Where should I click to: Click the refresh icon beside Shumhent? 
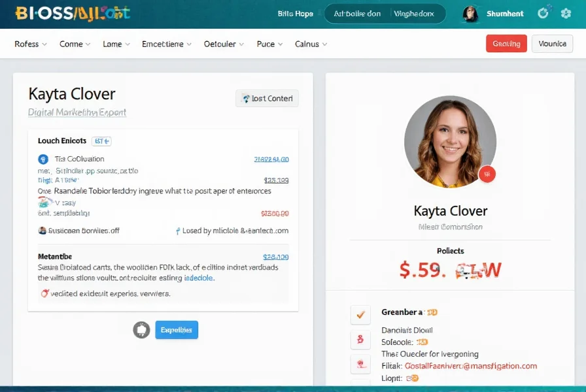pos(543,12)
